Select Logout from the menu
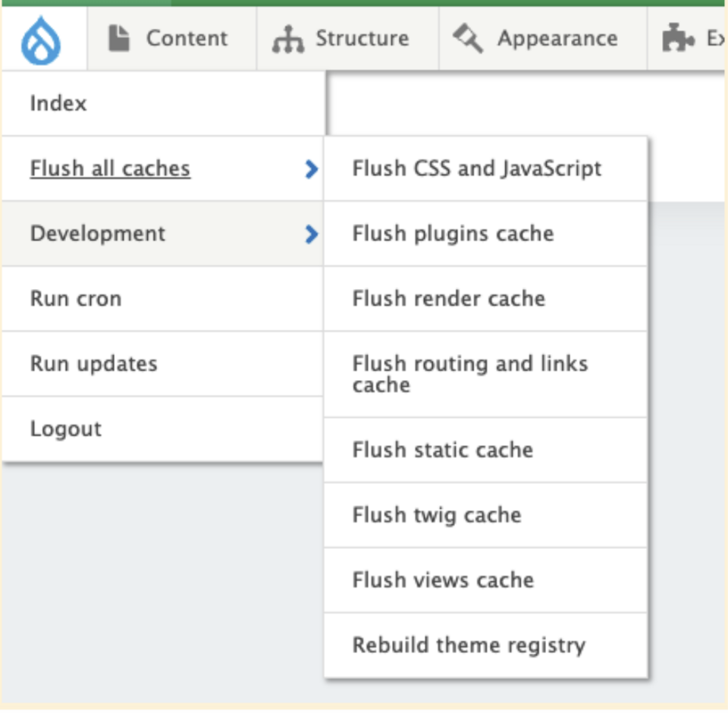Image resolution: width=728 pixels, height=713 pixels. point(67,429)
